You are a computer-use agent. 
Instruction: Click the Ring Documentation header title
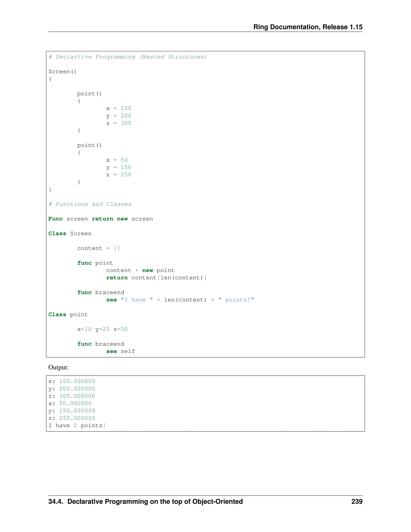coord(307,27)
